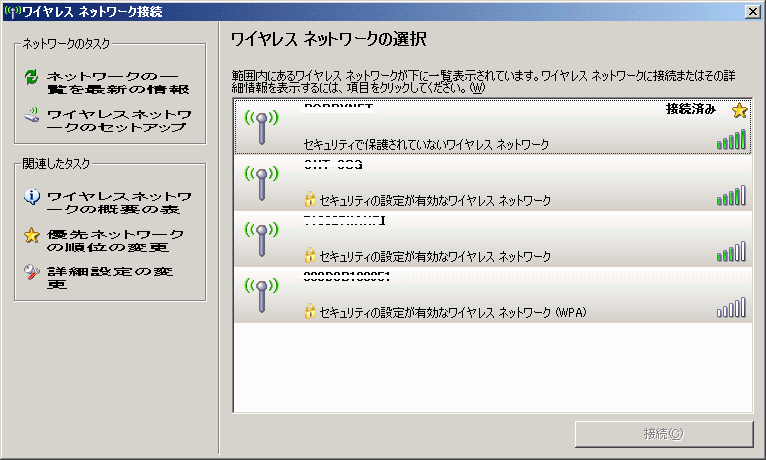Click the wireless network setup icon
Viewport: 766px width, 460px height.
click(31, 115)
